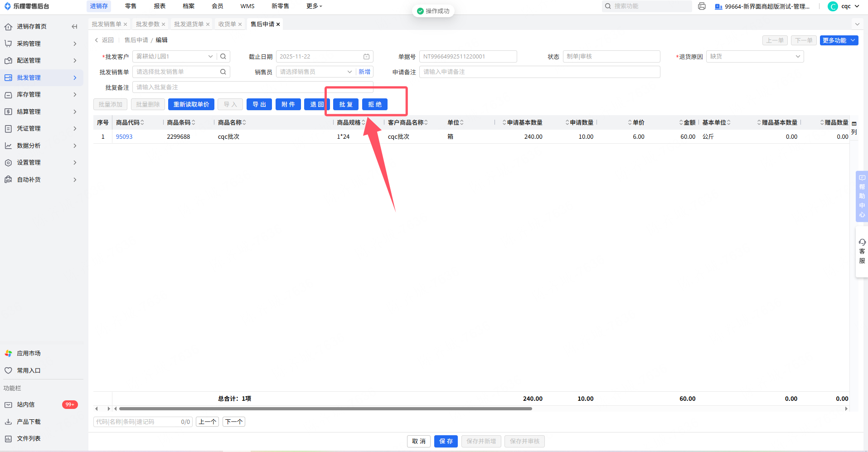Click the user avatar icon for cqc
This screenshot has width=868, height=452.
833,6
